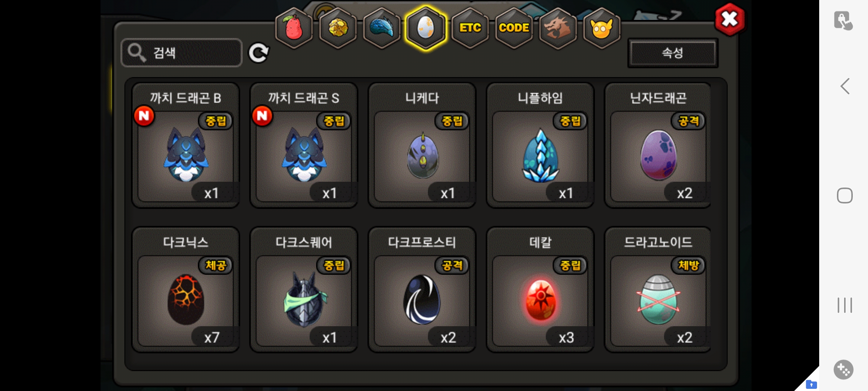This screenshot has height=391, width=868.
Task: Switch to the CODE tab
Action: (x=514, y=28)
